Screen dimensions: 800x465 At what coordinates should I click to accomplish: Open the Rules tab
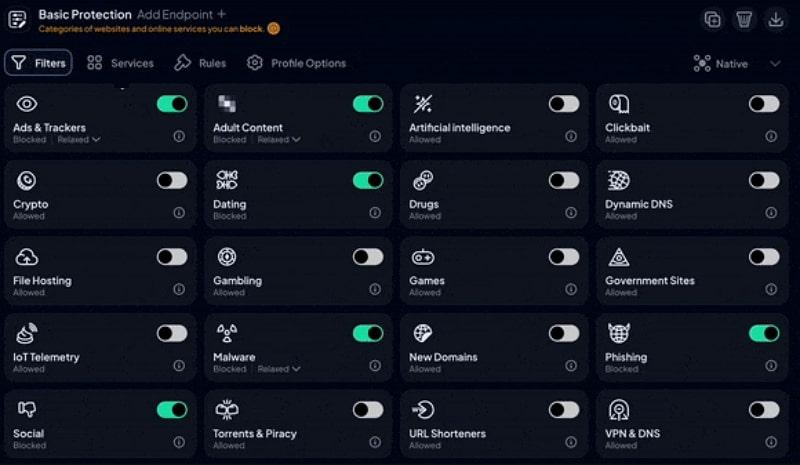pyautogui.click(x=200, y=63)
